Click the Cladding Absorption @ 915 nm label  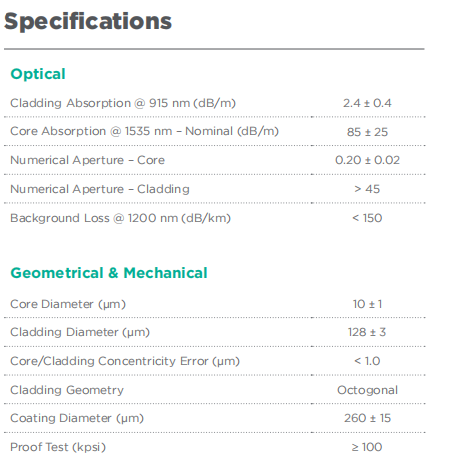coord(123,103)
